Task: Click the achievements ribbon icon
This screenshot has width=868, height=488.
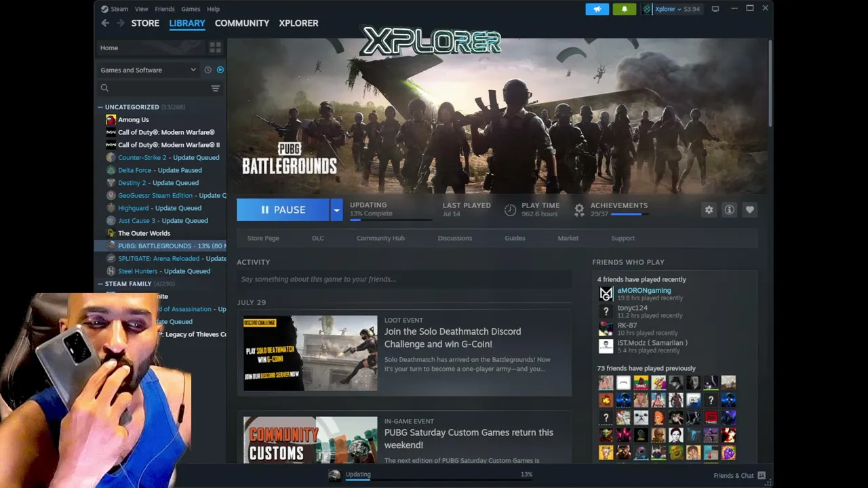Action: tap(579, 210)
